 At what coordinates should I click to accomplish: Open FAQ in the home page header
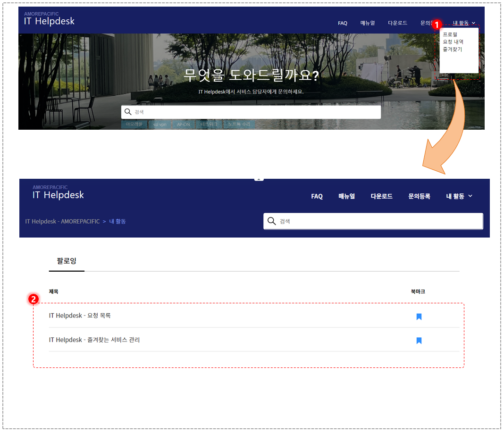(x=343, y=23)
